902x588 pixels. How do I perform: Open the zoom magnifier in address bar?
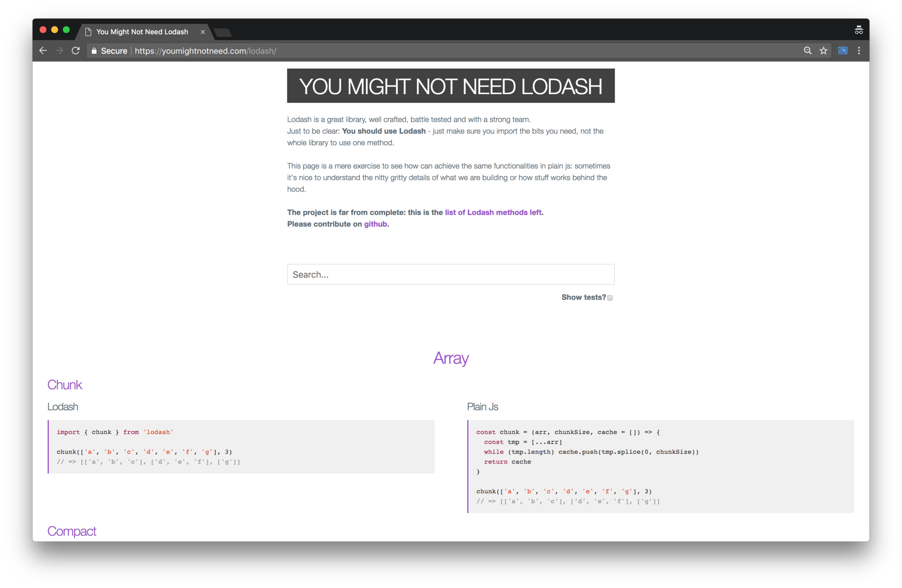(807, 51)
